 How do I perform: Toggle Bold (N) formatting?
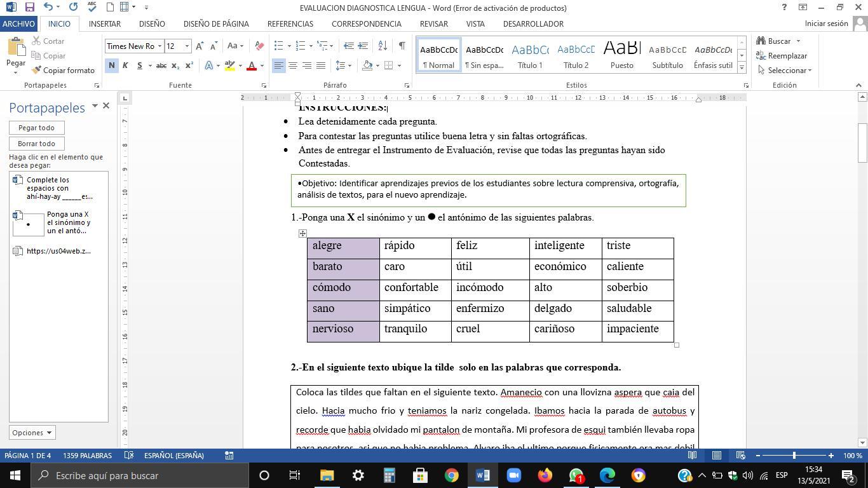[112, 65]
